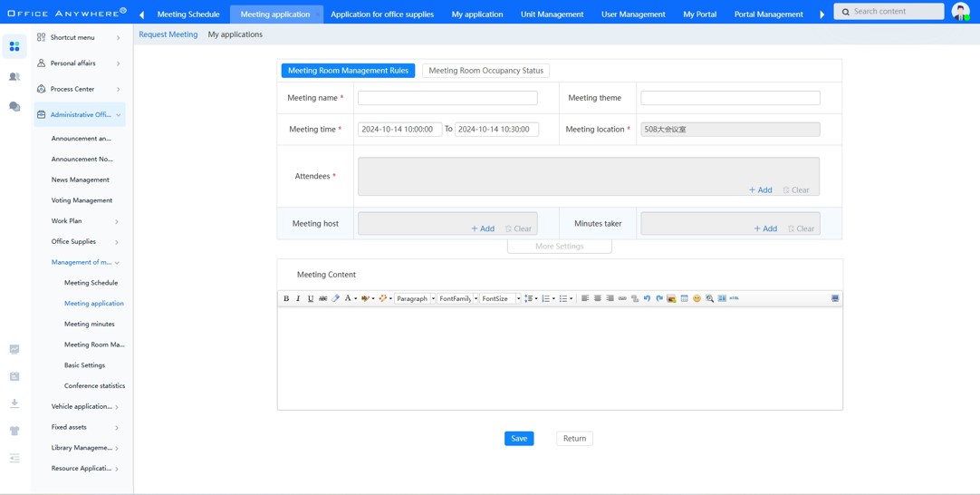
Task: Center align text in the editor
Action: pyautogui.click(x=598, y=298)
